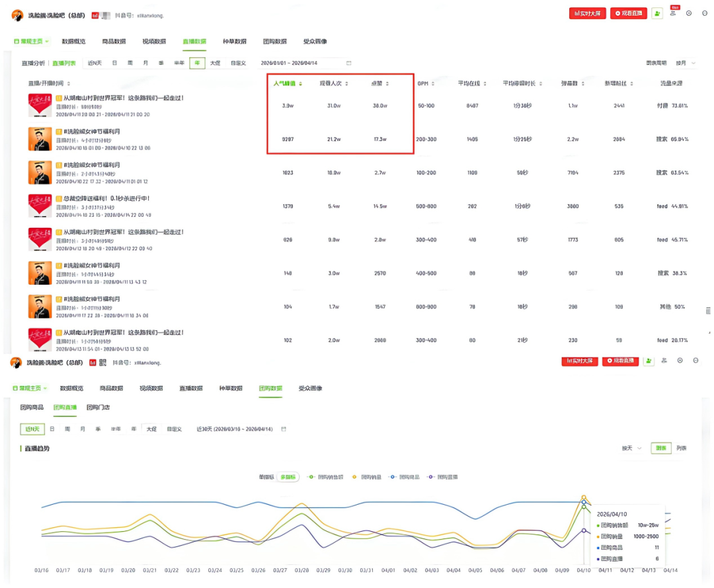Expand the 常规主页 dropdown in top navigation

[x=31, y=41]
